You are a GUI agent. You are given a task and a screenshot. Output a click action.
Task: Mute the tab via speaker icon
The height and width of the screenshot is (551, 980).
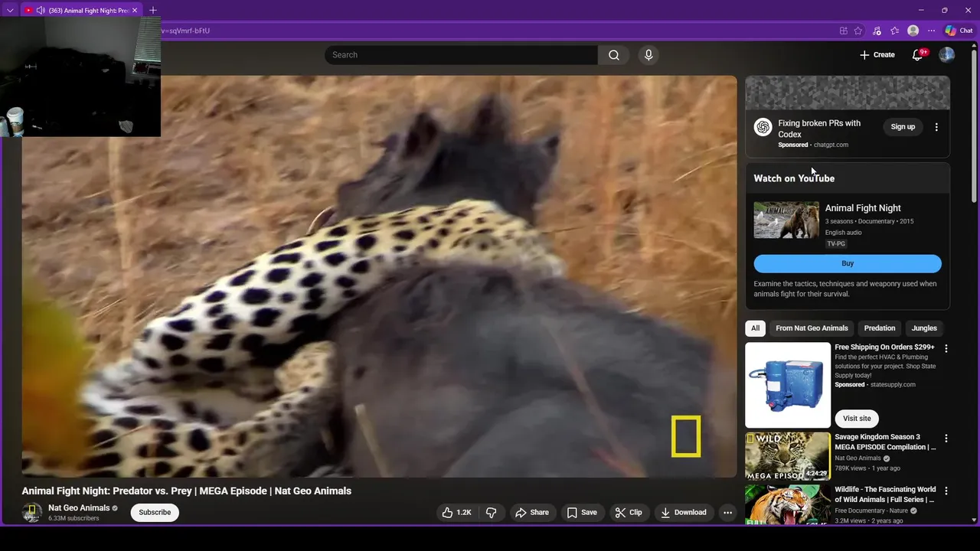(x=40, y=11)
